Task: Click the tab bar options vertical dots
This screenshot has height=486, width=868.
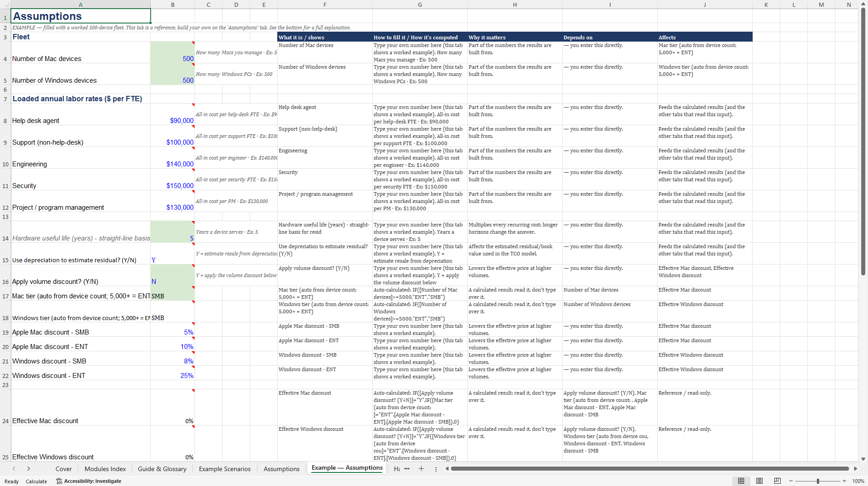Action: click(436, 469)
